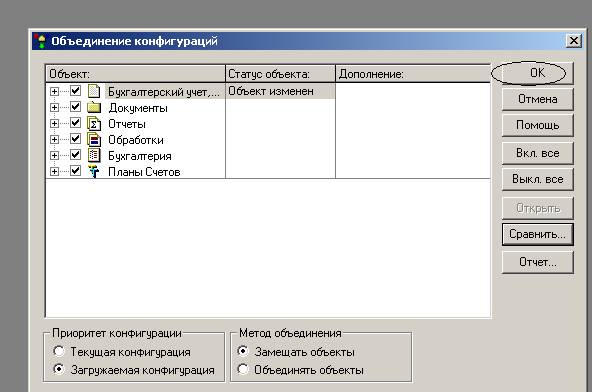Uncheck the Документы checkbox
The width and height of the screenshot is (592, 392).
[x=76, y=107]
